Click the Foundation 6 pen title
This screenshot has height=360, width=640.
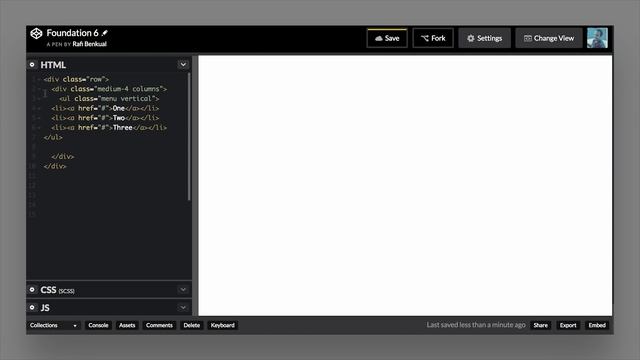[72, 33]
